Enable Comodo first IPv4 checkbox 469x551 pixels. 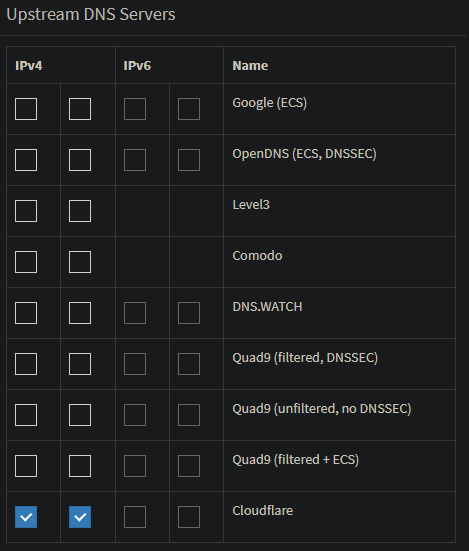coord(26,262)
